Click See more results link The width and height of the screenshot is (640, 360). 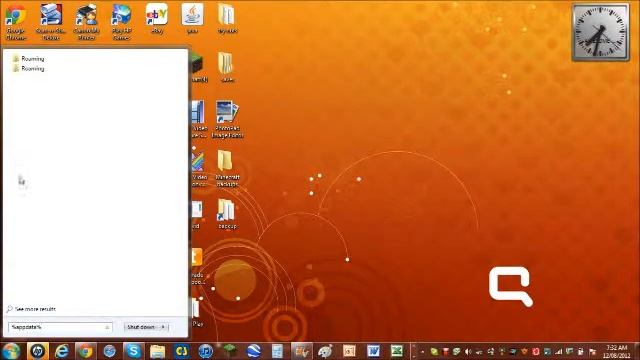click(x=31, y=309)
